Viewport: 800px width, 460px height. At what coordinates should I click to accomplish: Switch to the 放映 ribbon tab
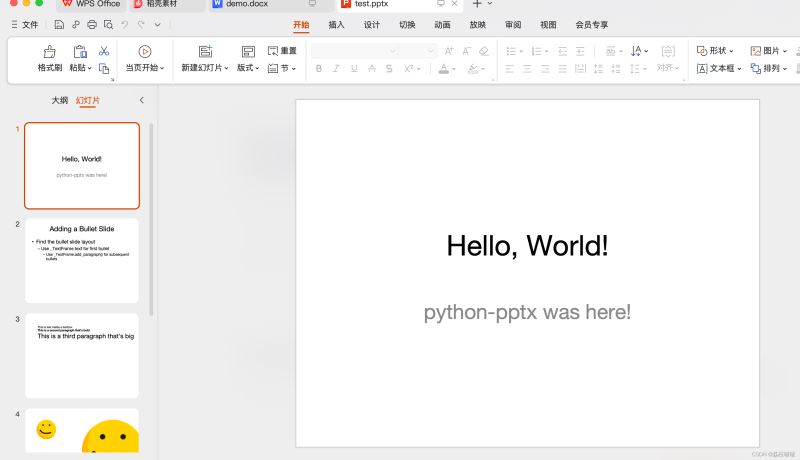click(478, 24)
